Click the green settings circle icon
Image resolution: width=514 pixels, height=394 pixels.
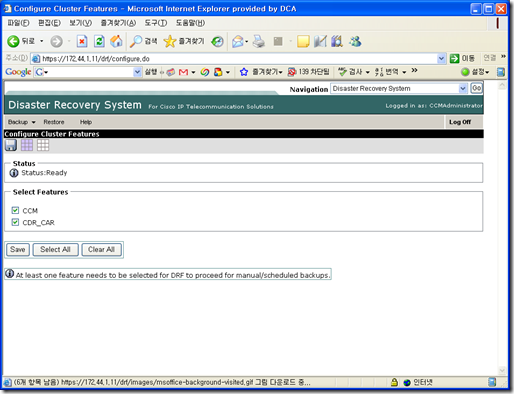pyautogui.click(x=465, y=72)
